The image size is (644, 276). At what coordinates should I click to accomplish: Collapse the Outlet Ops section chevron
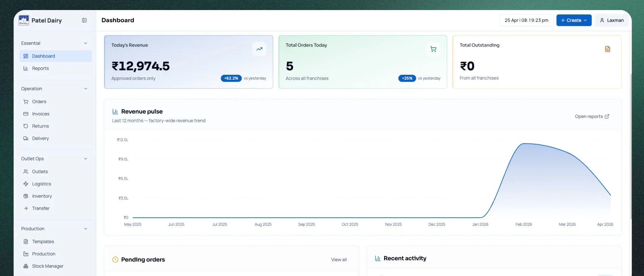[86, 159]
